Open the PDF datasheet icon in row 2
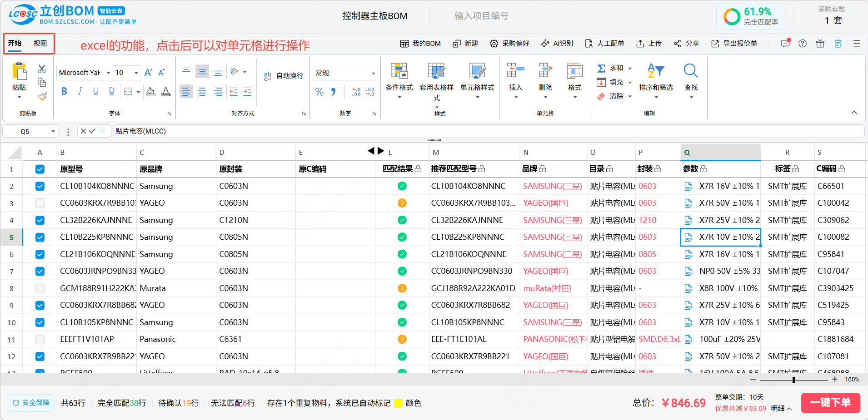868x420 pixels. [688, 186]
